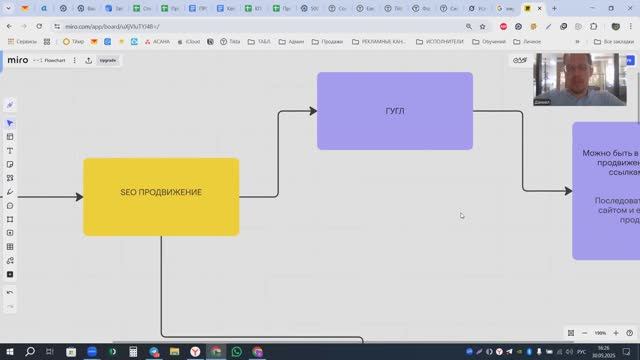Bookmark this page with the star icon
The image size is (640, 360).
point(482,26)
